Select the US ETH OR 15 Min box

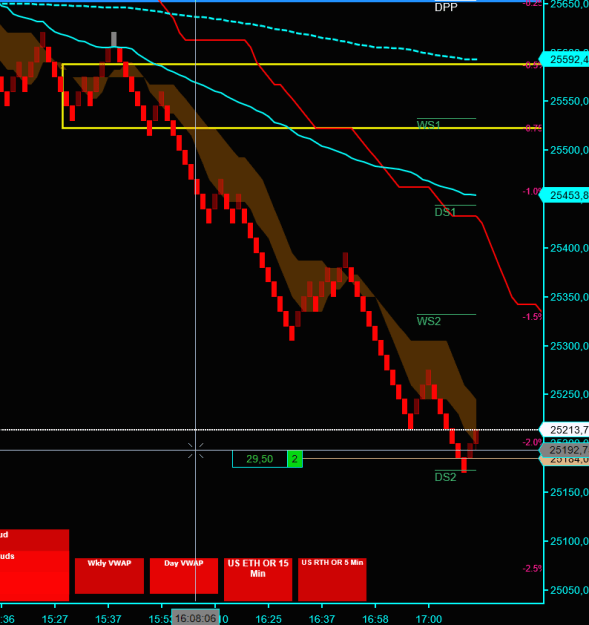[x=258, y=579]
